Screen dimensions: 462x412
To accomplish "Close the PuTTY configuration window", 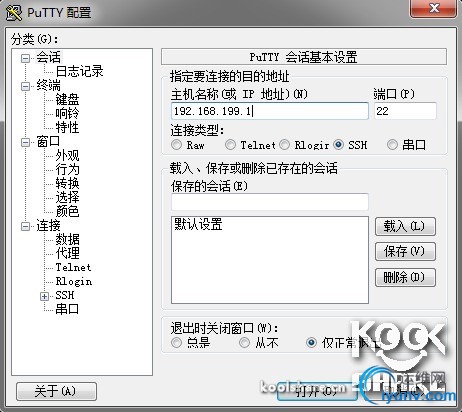I will 434,8.
